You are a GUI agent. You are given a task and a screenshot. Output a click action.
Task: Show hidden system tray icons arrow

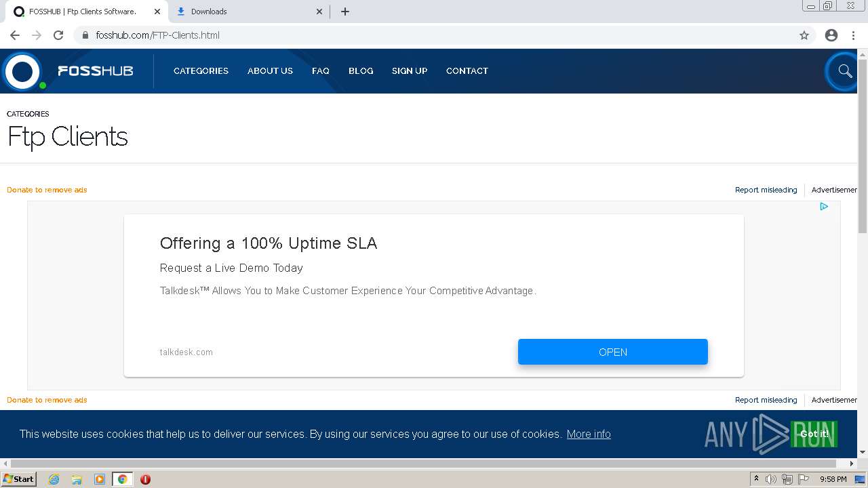click(756, 479)
